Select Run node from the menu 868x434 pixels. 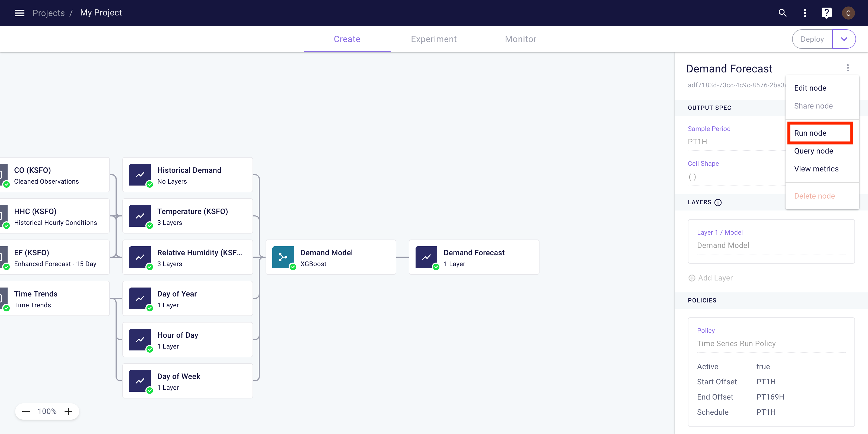(x=810, y=133)
